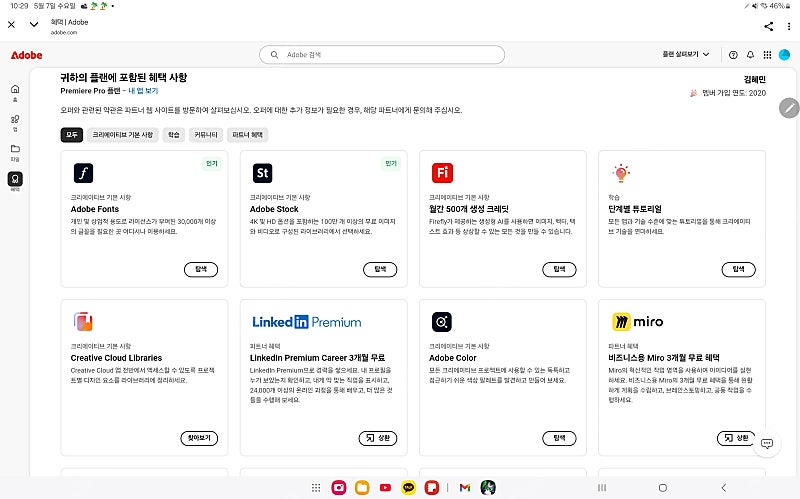
Task: Click the Creative Cloud Libraries icon
Action: pos(83,322)
